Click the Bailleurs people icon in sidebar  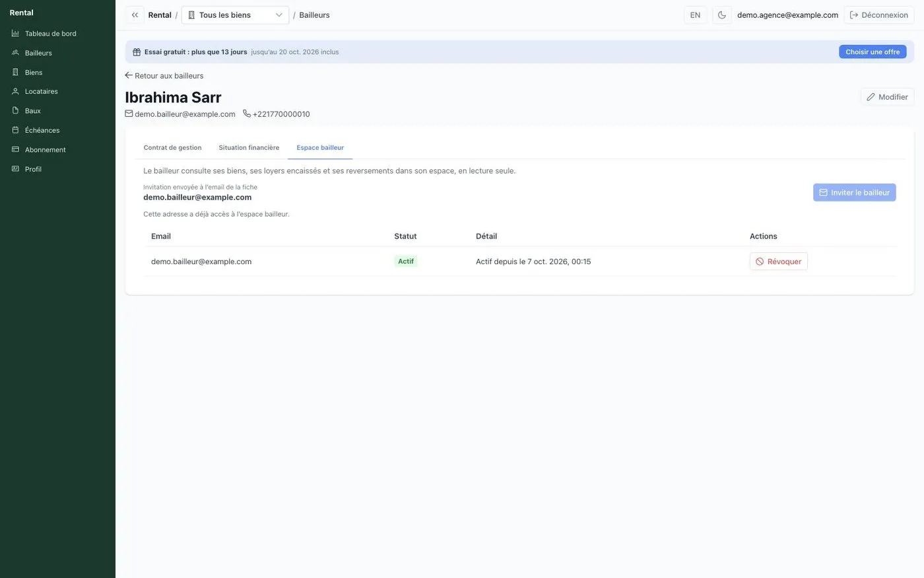[x=15, y=53]
